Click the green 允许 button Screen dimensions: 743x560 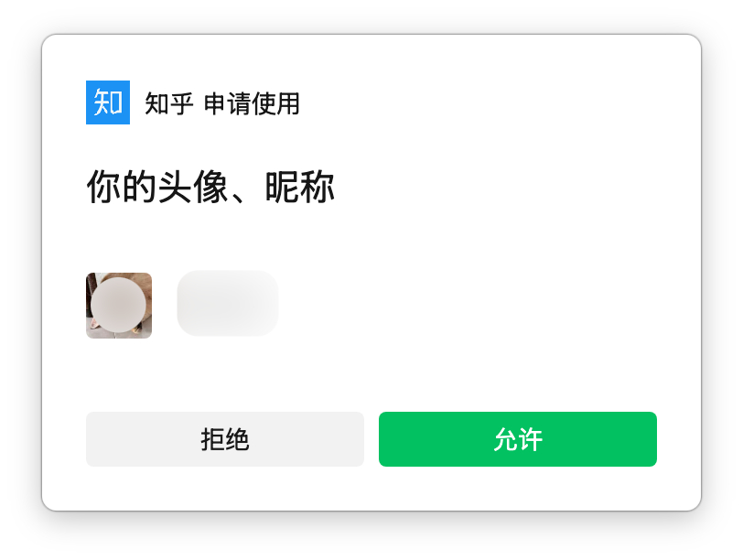coord(518,439)
